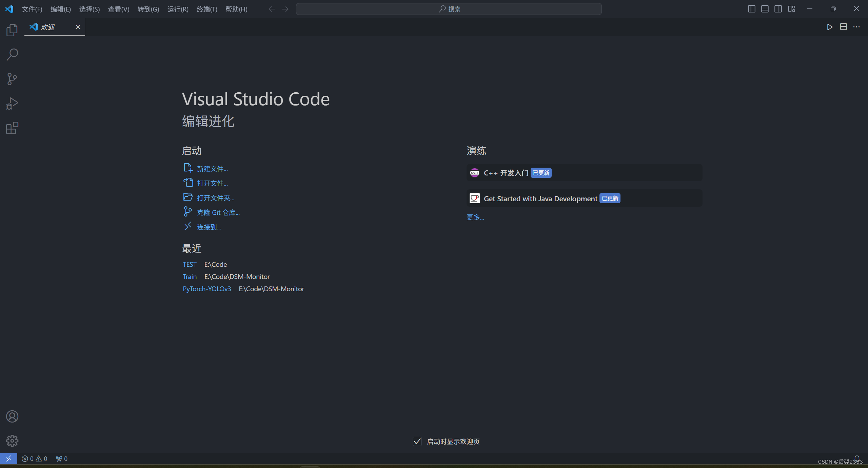Close the 欢迎 tab
This screenshot has height=468, width=868.
(x=78, y=27)
